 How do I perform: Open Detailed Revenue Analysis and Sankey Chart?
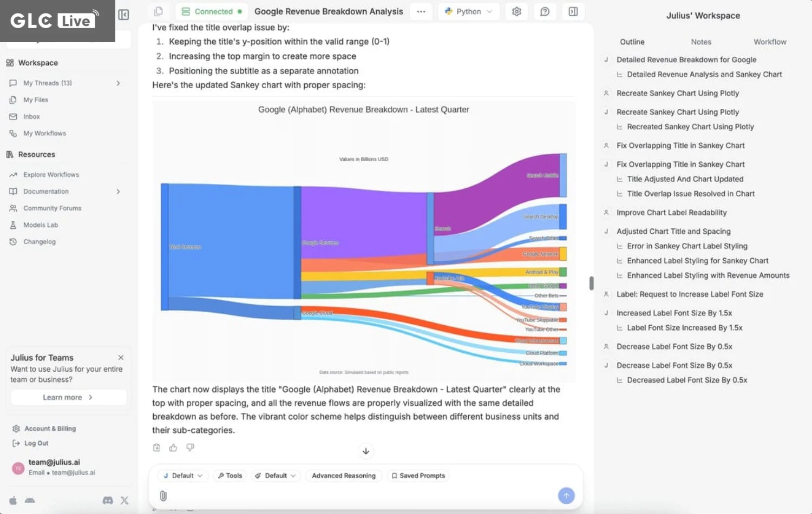(704, 75)
